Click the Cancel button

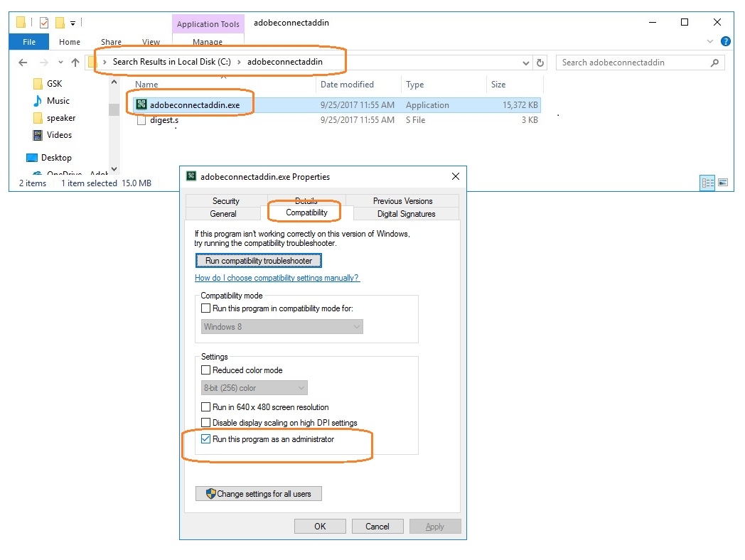tap(377, 527)
